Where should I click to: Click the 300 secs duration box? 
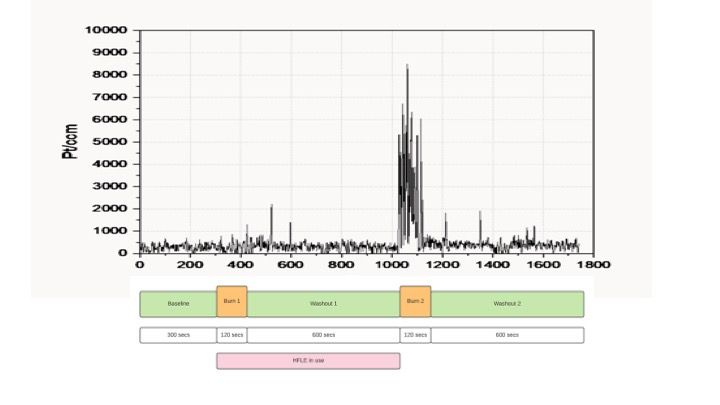[178, 335]
